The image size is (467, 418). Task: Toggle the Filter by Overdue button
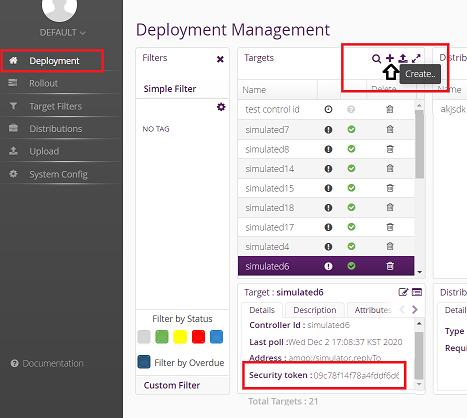tap(144, 362)
